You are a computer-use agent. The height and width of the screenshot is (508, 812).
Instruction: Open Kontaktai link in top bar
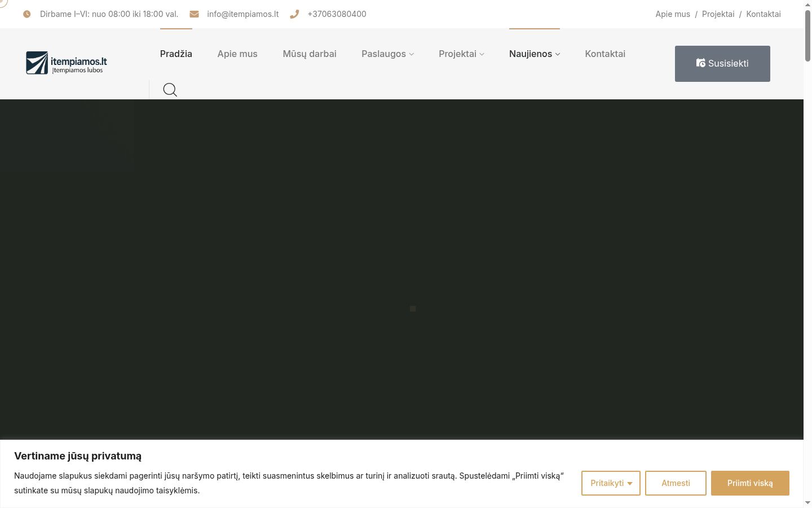pos(764,14)
